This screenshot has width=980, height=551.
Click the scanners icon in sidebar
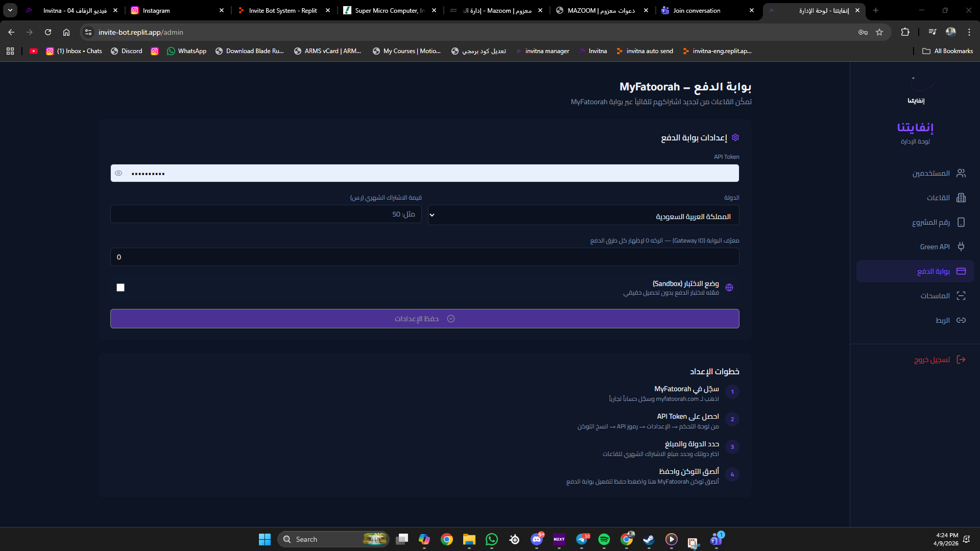[961, 296]
